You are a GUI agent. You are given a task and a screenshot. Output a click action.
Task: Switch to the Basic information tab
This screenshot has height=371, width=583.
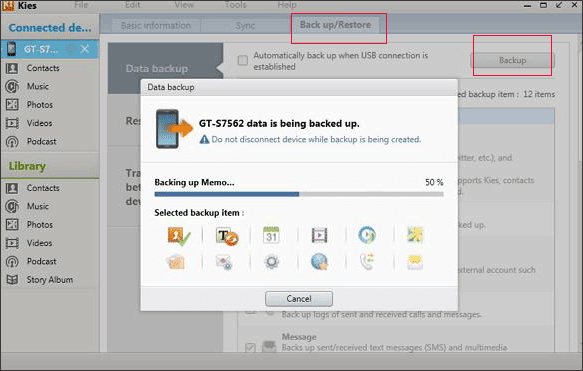coord(155,26)
